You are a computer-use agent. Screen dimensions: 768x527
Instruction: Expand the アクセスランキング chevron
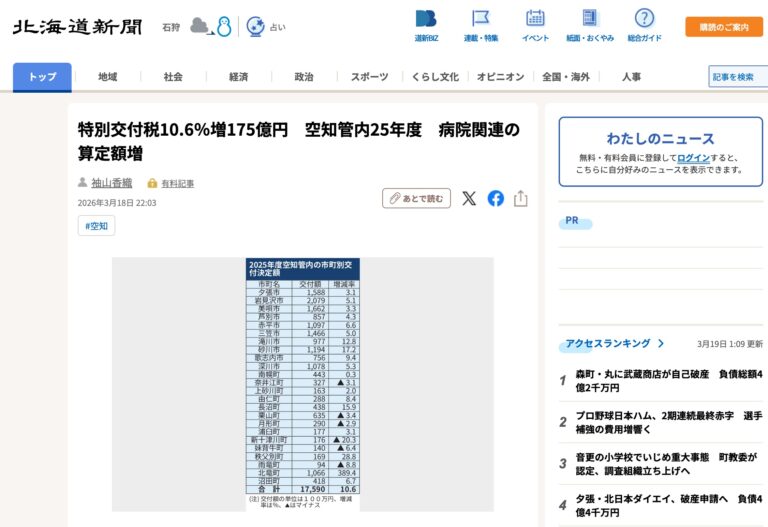pos(661,343)
